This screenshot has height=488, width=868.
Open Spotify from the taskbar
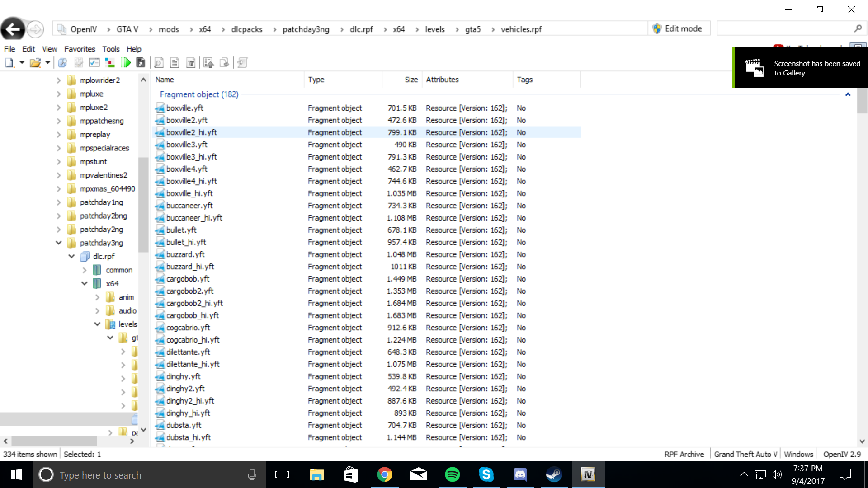pyautogui.click(x=452, y=474)
